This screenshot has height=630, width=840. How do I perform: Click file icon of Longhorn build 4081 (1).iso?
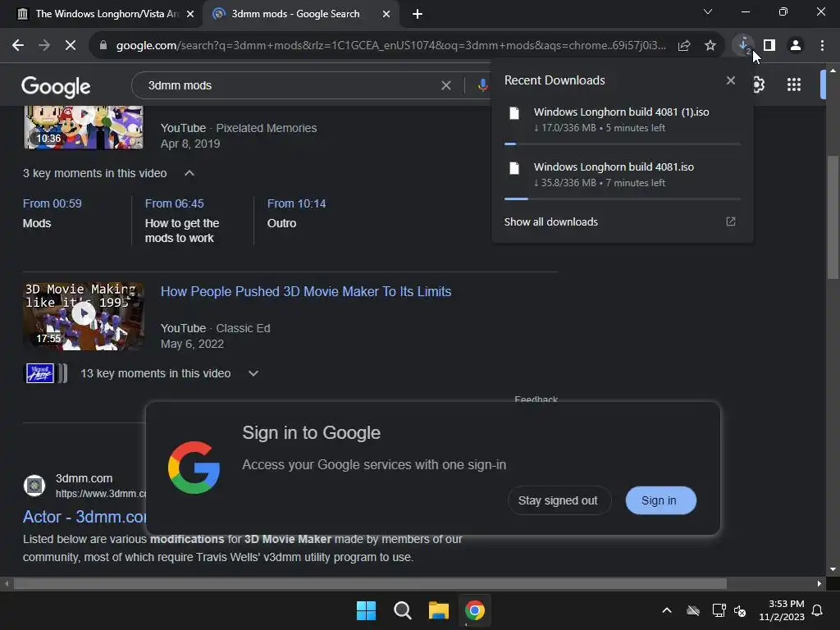click(514, 113)
